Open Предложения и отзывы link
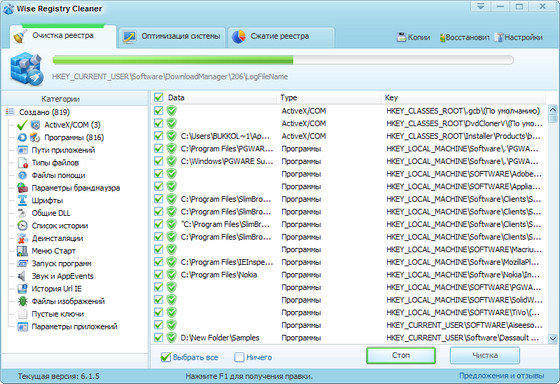This screenshot has width=560, height=384. click(501, 375)
